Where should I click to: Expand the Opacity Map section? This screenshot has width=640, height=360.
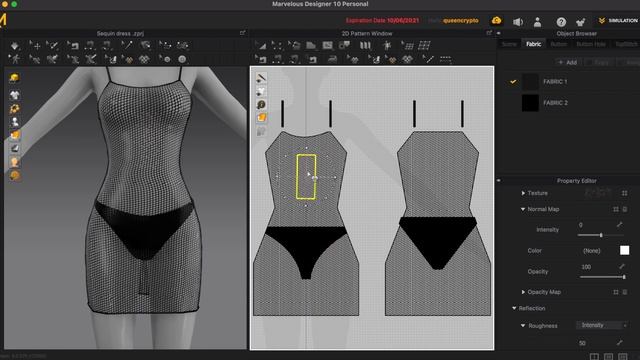tap(523, 292)
